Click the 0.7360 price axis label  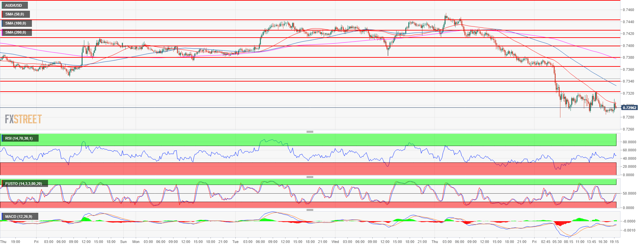628,69
